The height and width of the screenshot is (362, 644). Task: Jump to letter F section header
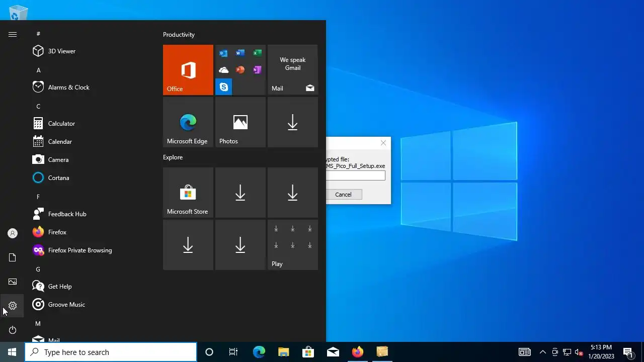[x=38, y=197]
